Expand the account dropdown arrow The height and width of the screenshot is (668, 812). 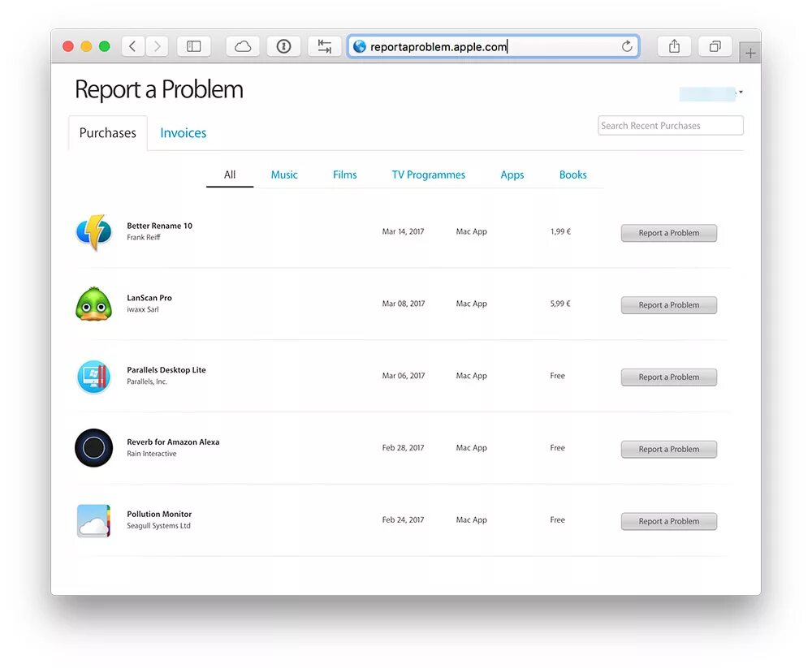point(741,93)
